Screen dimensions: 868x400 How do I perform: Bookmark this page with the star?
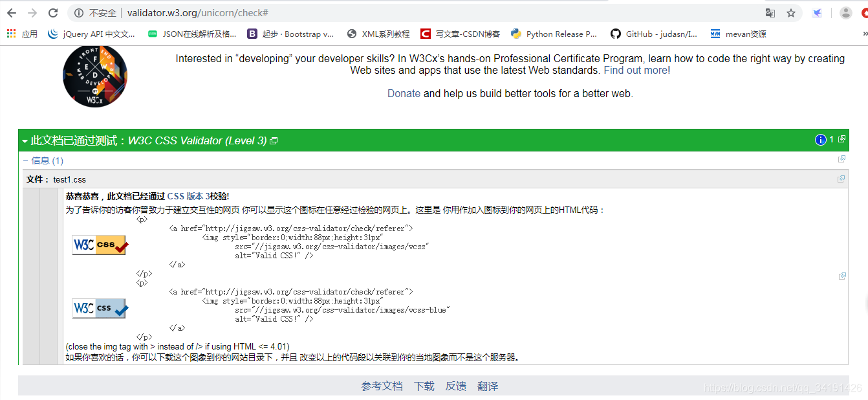[790, 13]
